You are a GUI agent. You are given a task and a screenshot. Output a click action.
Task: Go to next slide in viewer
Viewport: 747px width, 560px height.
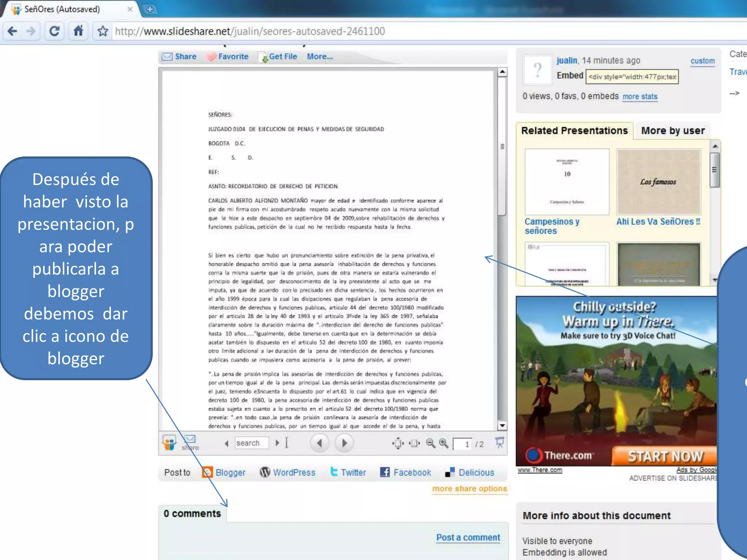click(344, 443)
